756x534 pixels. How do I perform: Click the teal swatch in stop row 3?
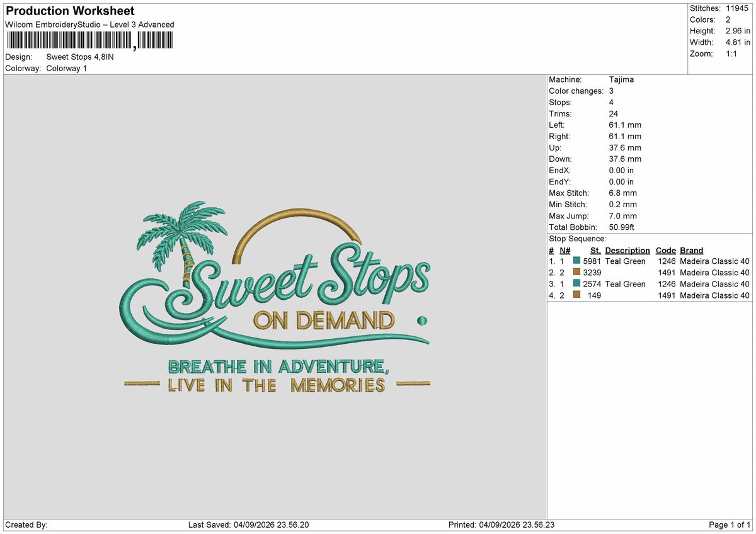tap(576, 283)
